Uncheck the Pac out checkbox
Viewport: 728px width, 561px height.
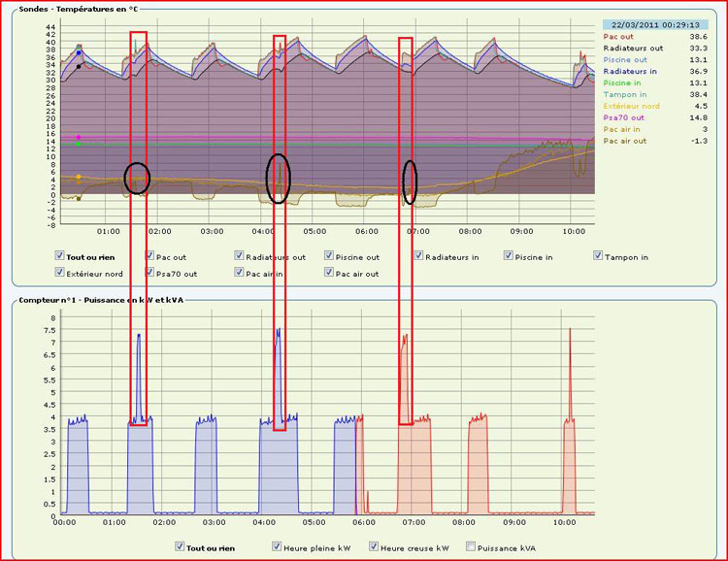pos(149,257)
